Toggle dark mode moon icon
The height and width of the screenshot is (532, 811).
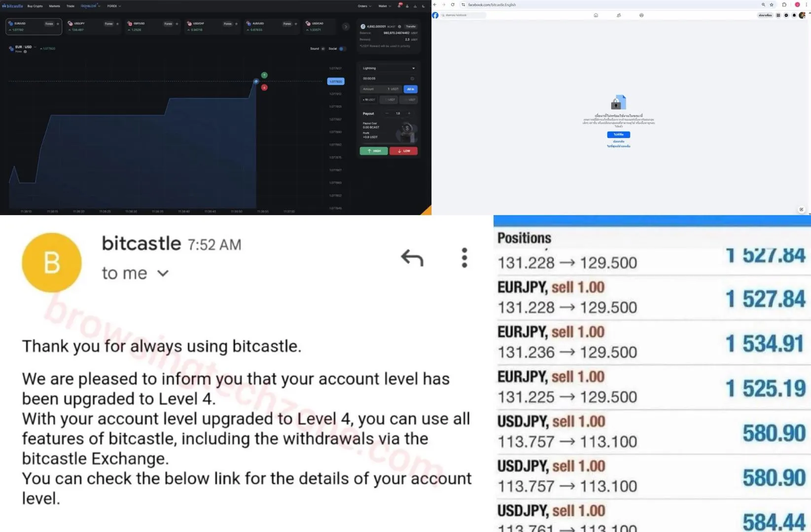click(x=423, y=6)
